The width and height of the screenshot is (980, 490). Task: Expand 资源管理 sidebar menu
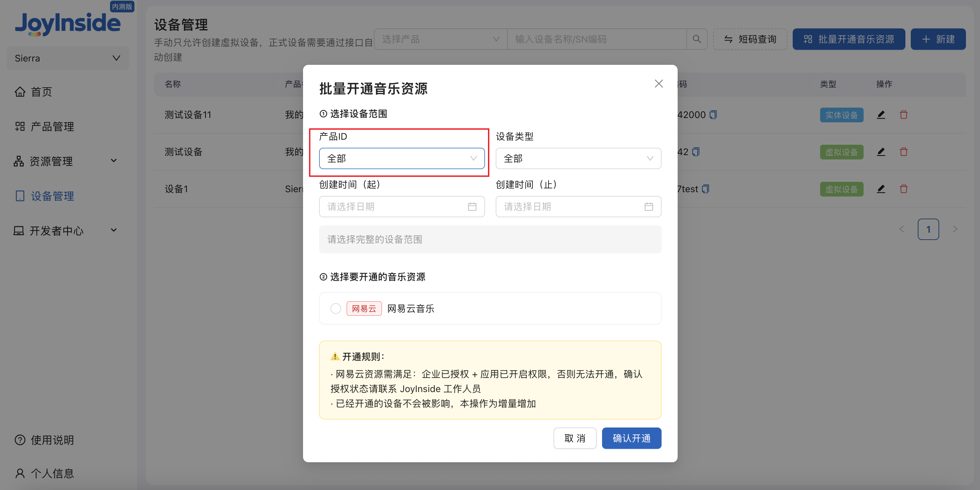point(66,161)
